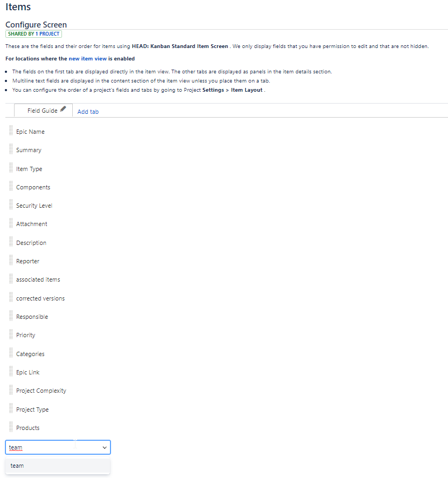Select the drag handle for Project Complexity
The width and height of the screenshot is (448, 478).
pos(10,390)
